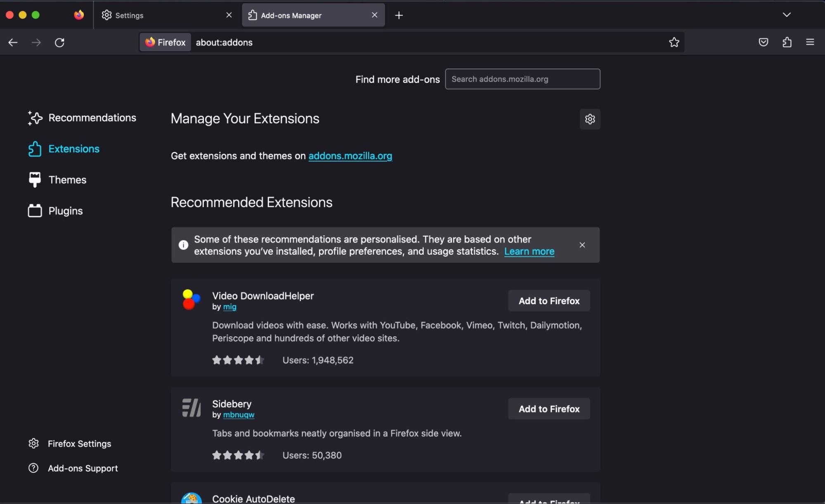Viewport: 825px width, 504px height.
Task: Show list of all tabs chevron
Action: coord(787,15)
